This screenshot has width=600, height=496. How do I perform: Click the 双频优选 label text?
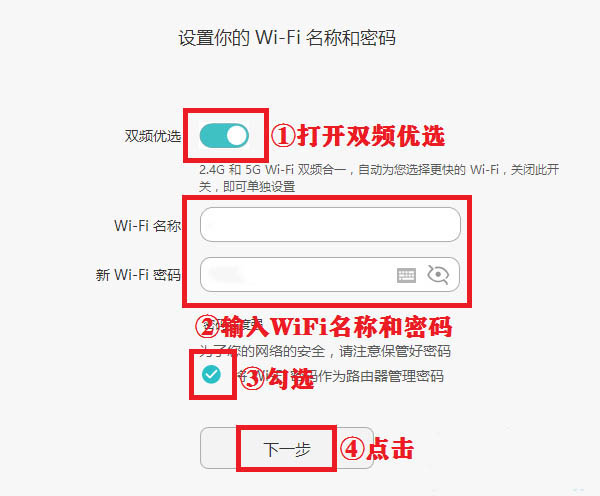coord(153,136)
